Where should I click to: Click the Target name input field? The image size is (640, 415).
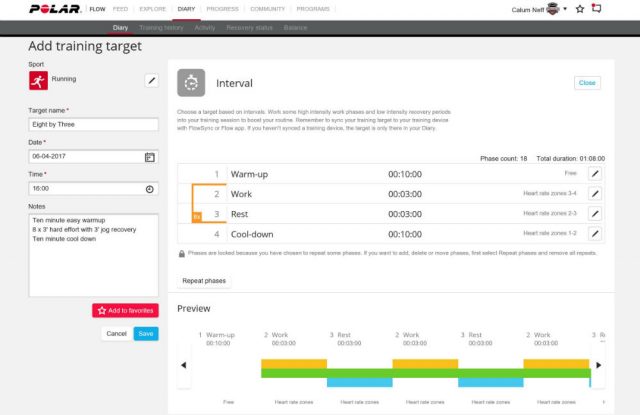94,125
